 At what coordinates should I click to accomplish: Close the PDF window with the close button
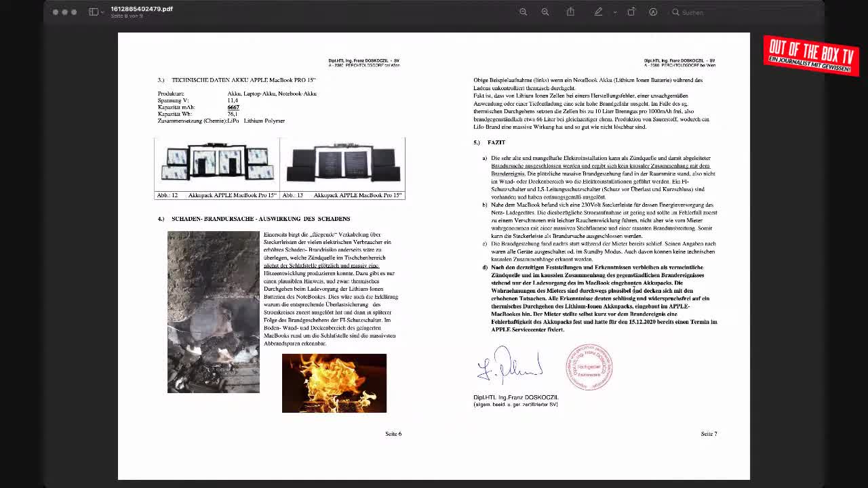coord(56,12)
